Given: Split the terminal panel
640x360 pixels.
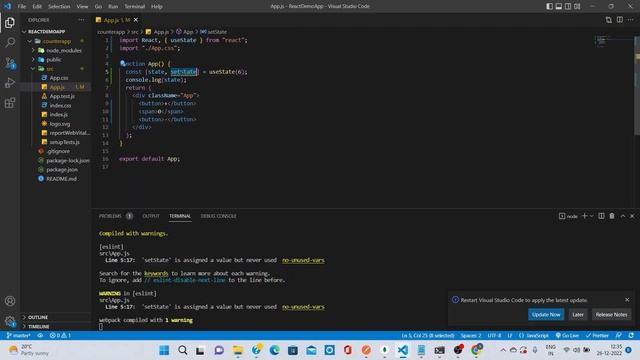Looking at the screenshot, I should click(601, 216).
